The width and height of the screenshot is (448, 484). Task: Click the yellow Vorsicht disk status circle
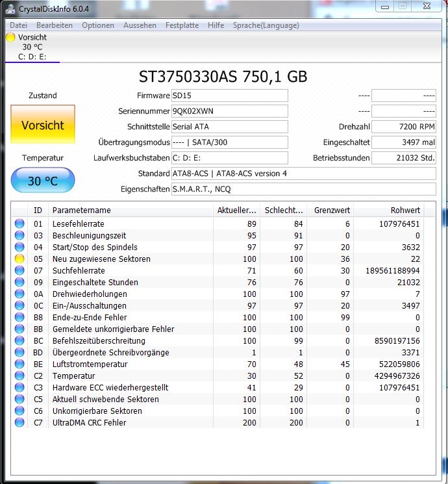(x=10, y=37)
